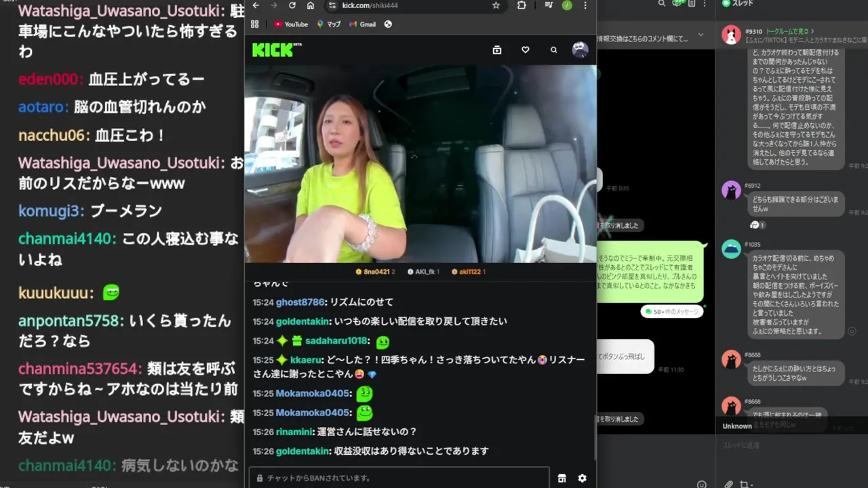Open kkaeru's chat profile
The image size is (868, 488).
307,360
